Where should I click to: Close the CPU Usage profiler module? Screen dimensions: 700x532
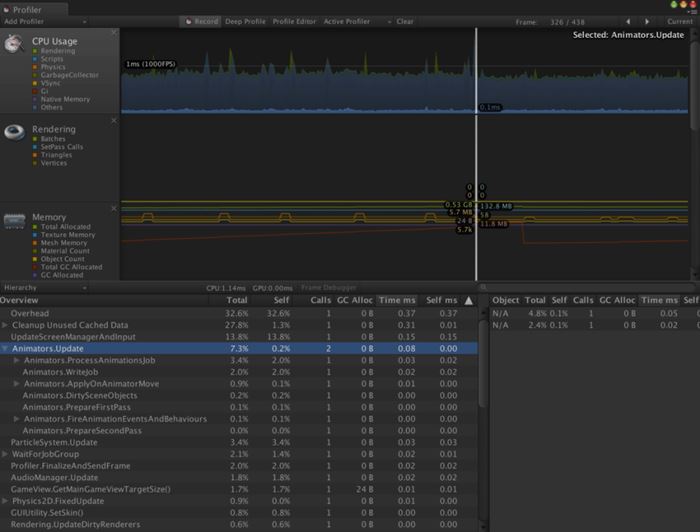pos(113,33)
